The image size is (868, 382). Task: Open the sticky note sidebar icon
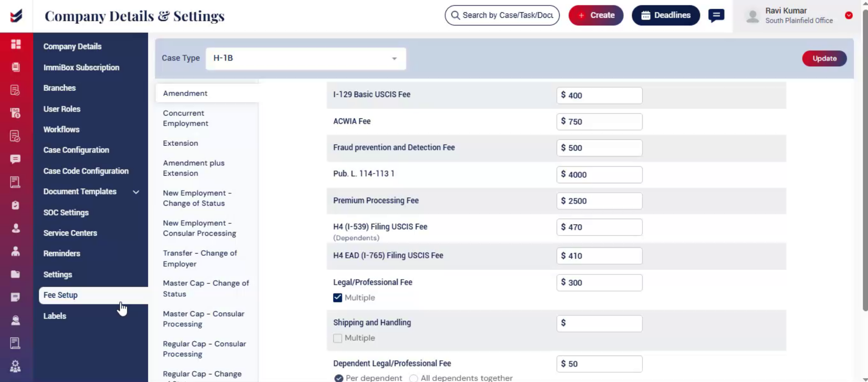coord(15,297)
